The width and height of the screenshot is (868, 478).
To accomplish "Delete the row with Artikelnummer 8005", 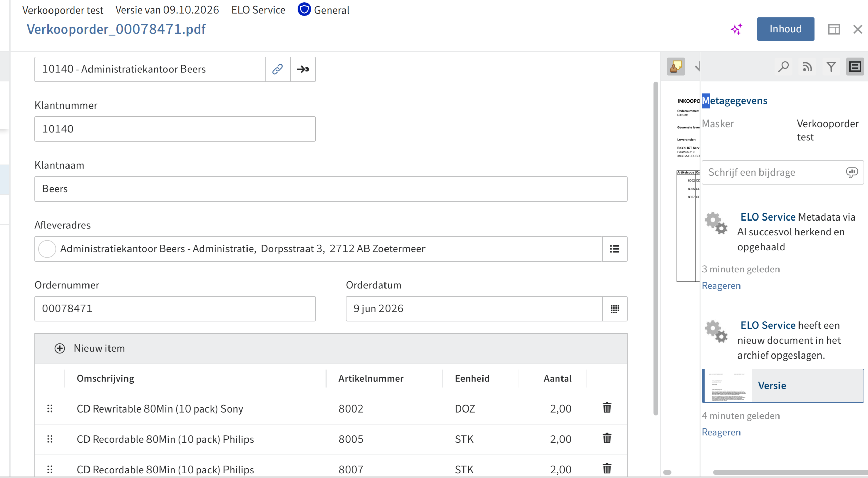I will [607, 438].
